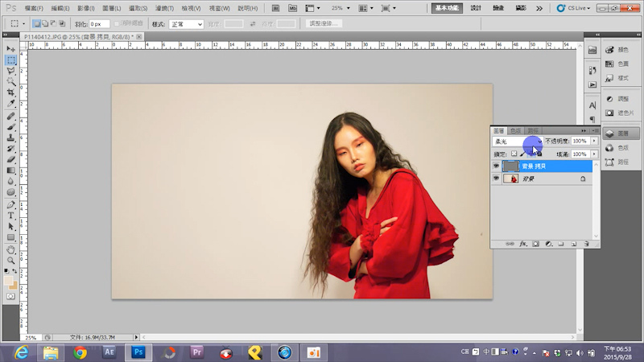Choose Subtract from selection mode
644x362 pixels.
[53, 24]
